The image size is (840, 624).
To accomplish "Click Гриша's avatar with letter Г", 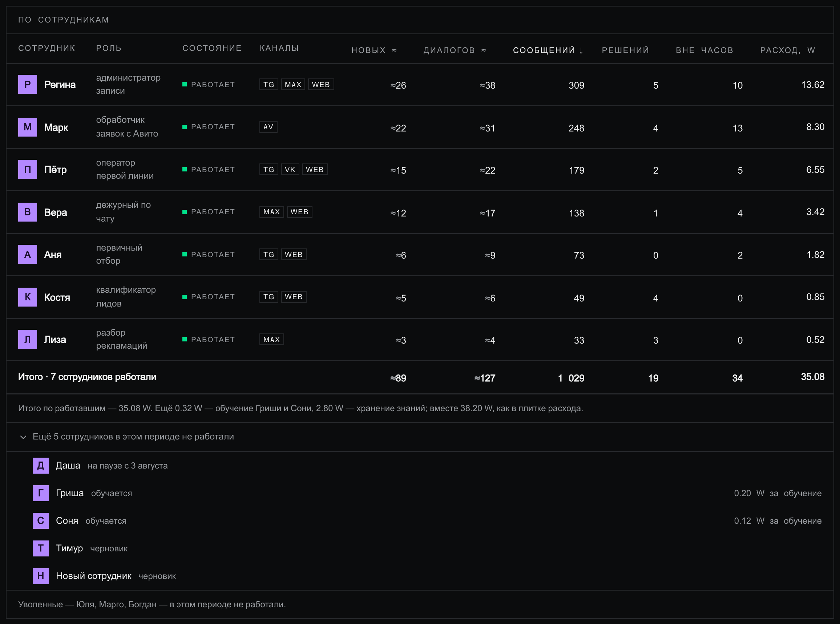I will point(40,493).
